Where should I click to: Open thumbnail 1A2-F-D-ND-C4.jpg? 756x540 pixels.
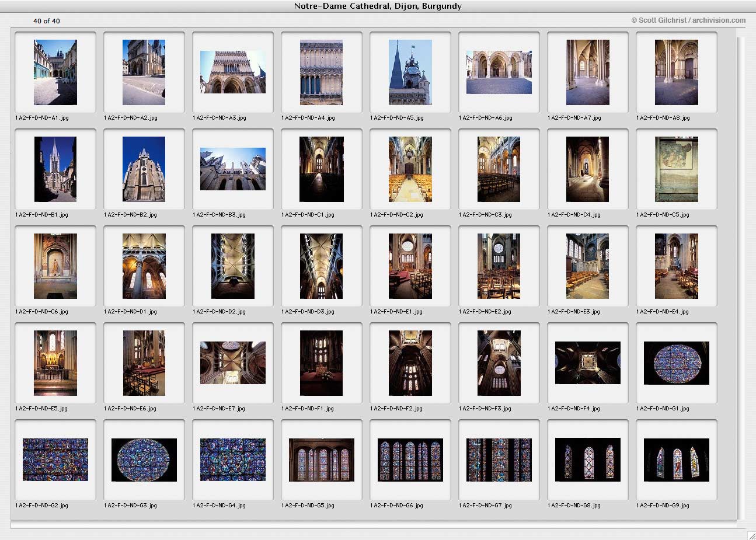[588, 169]
